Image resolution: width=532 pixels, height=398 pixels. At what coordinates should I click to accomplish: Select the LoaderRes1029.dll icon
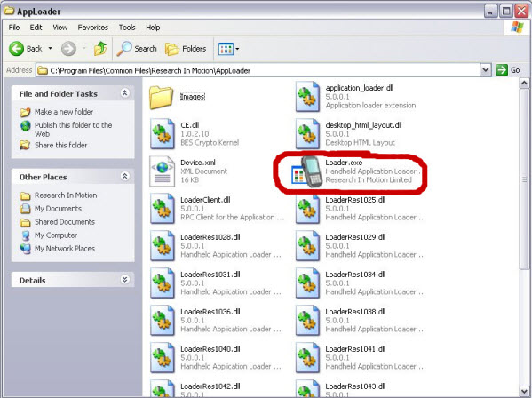coord(307,246)
